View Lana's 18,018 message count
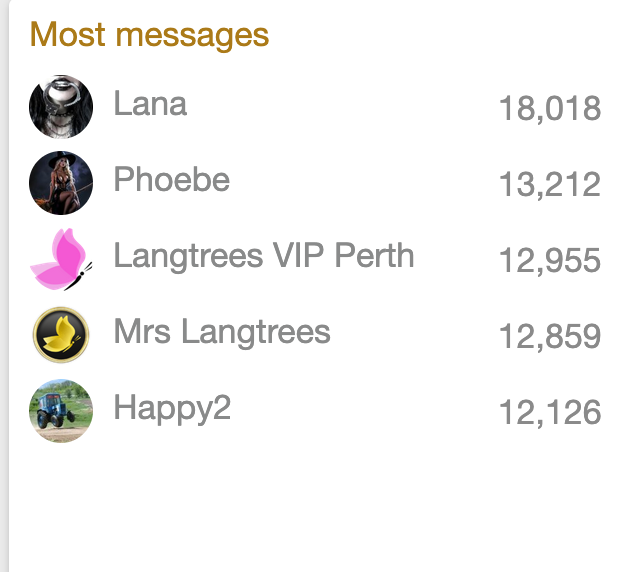Screen dimensions: 636x572 (549, 108)
